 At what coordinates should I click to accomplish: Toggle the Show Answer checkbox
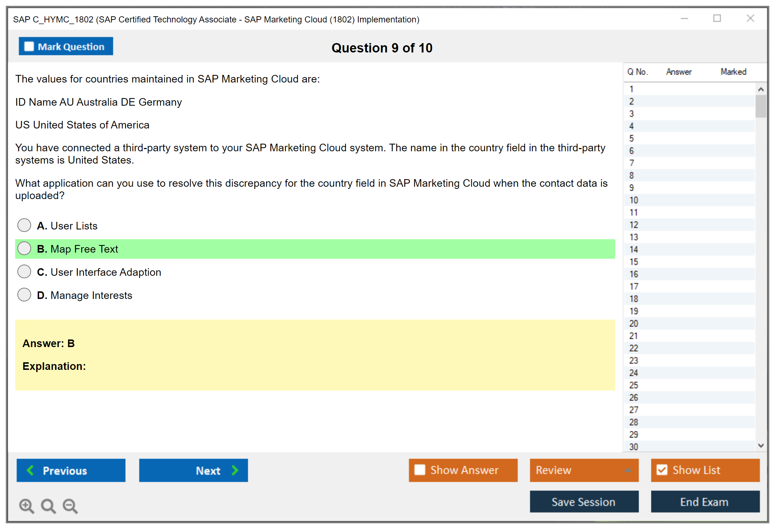[420, 470]
